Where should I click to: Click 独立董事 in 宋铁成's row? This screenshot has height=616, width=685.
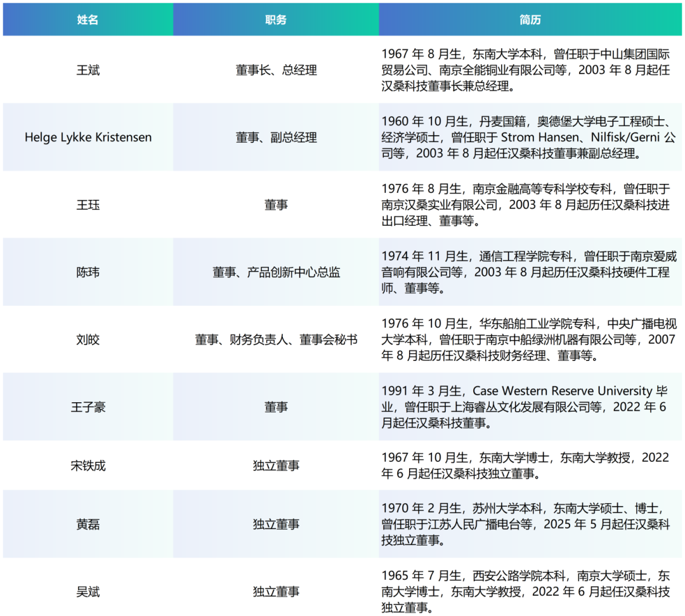[276, 466]
